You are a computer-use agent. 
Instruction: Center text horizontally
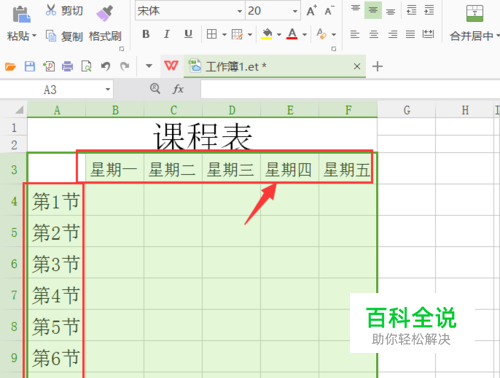coord(374,34)
